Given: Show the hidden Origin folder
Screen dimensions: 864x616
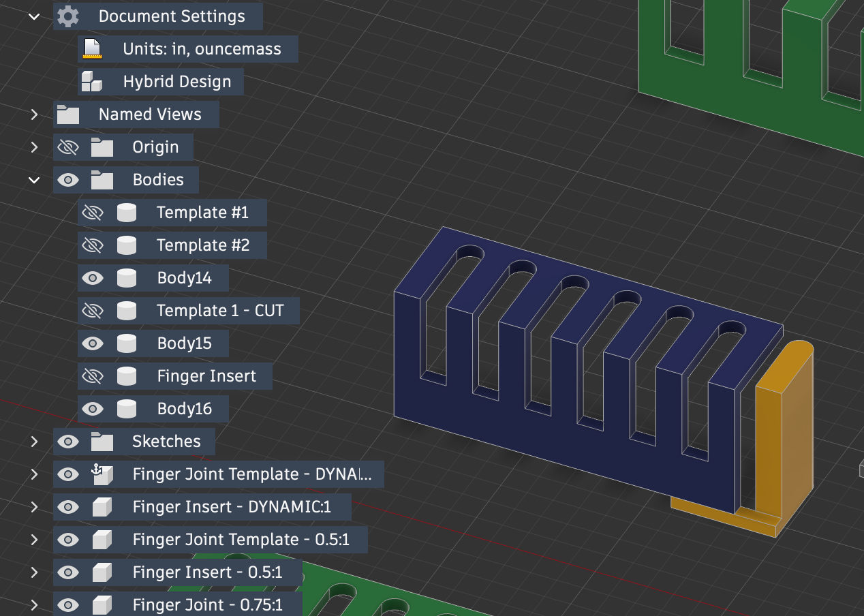Looking at the screenshot, I should tap(68, 147).
